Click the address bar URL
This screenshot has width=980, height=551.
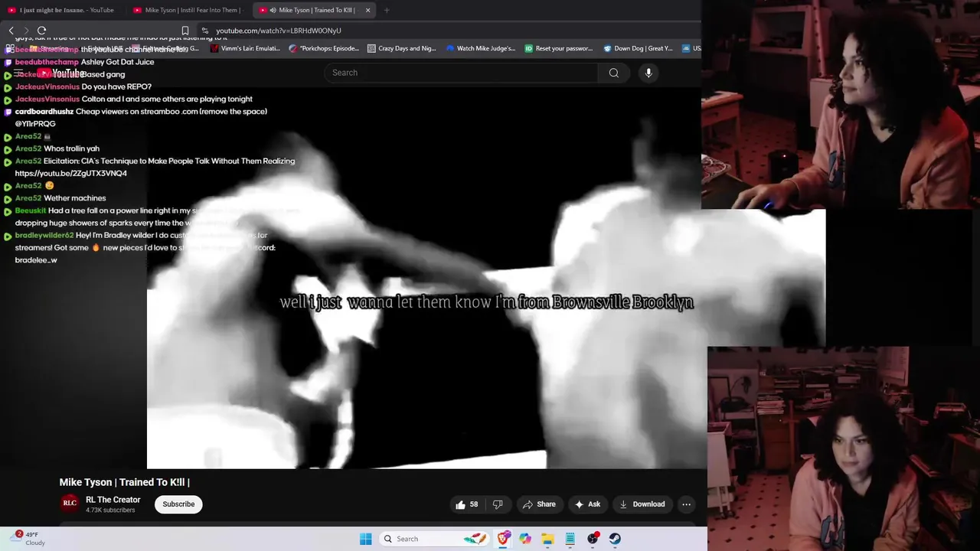pos(279,31)
